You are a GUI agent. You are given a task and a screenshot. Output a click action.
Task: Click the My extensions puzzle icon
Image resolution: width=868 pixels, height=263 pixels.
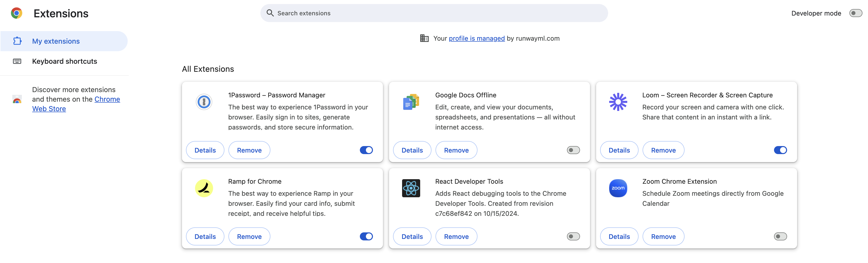(17, 41)
